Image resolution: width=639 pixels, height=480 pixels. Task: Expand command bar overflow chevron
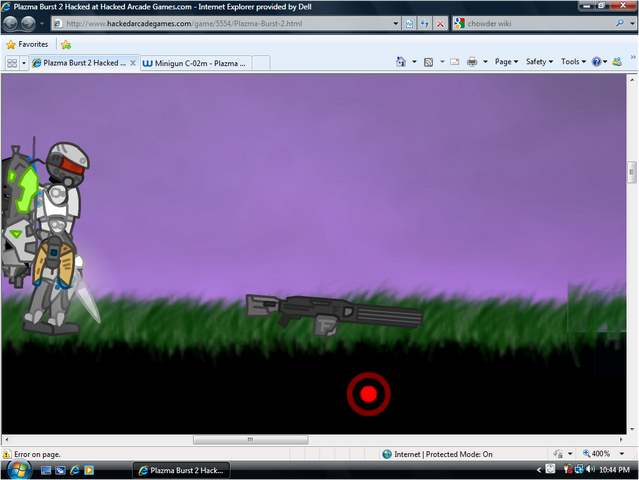pos(633,57)
